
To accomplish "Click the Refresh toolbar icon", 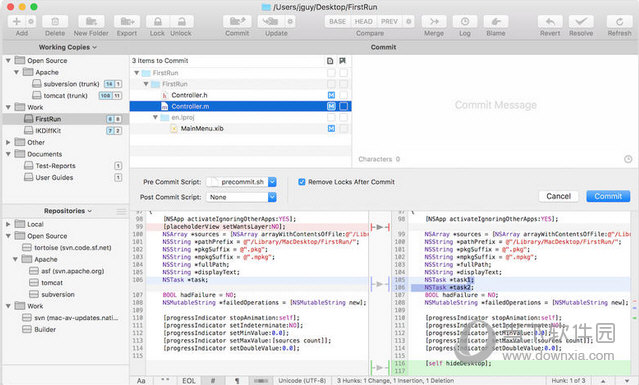I will [619, 21].
